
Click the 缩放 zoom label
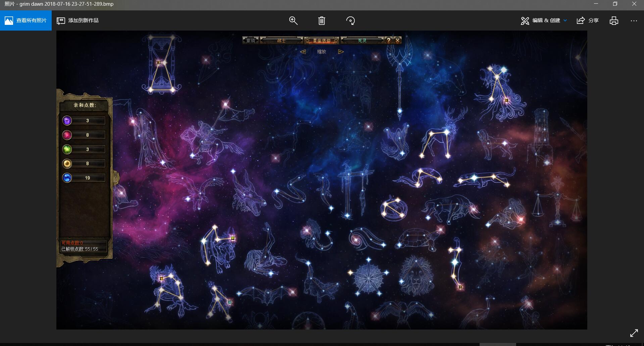[321, 52]
